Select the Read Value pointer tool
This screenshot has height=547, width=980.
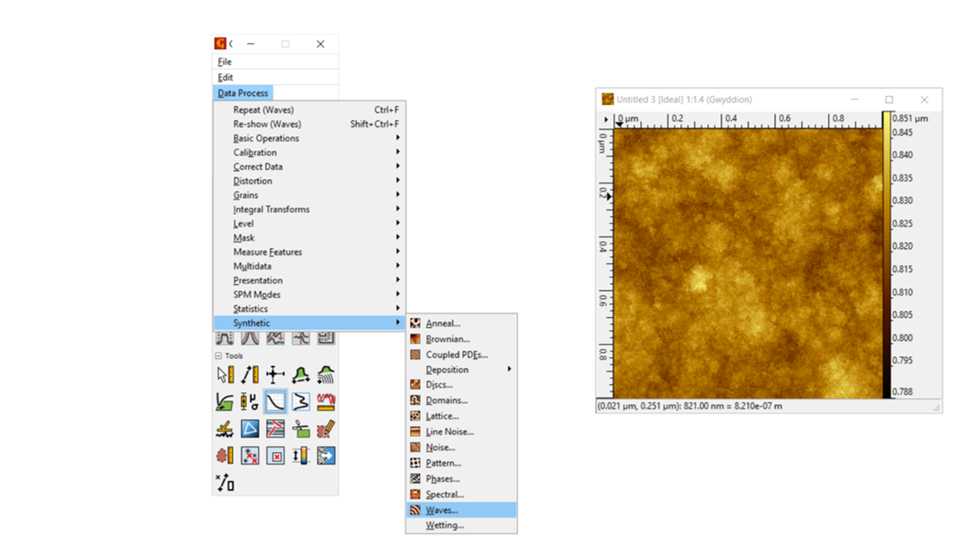pyautogui.click(x=225, y=375)
